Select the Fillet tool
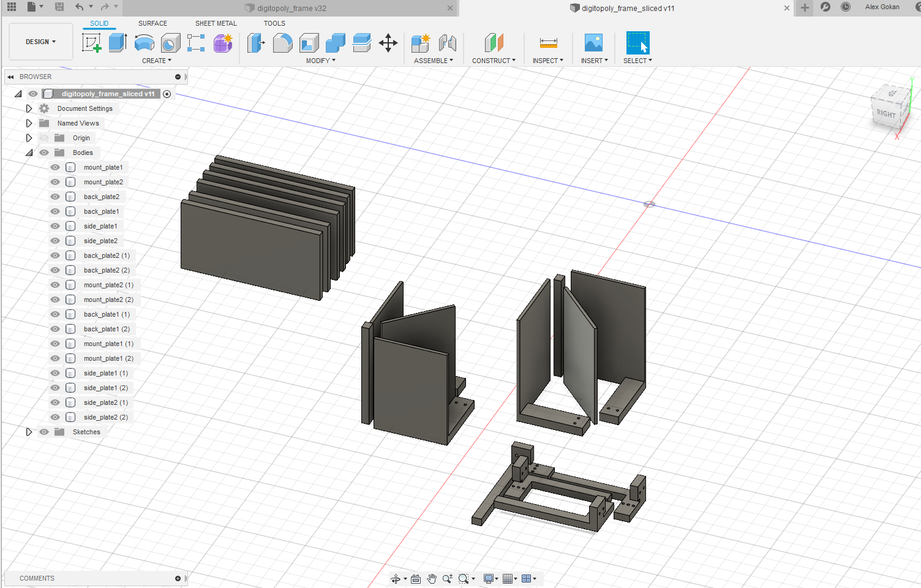This screenshot has width=921, height=588. 282,43
